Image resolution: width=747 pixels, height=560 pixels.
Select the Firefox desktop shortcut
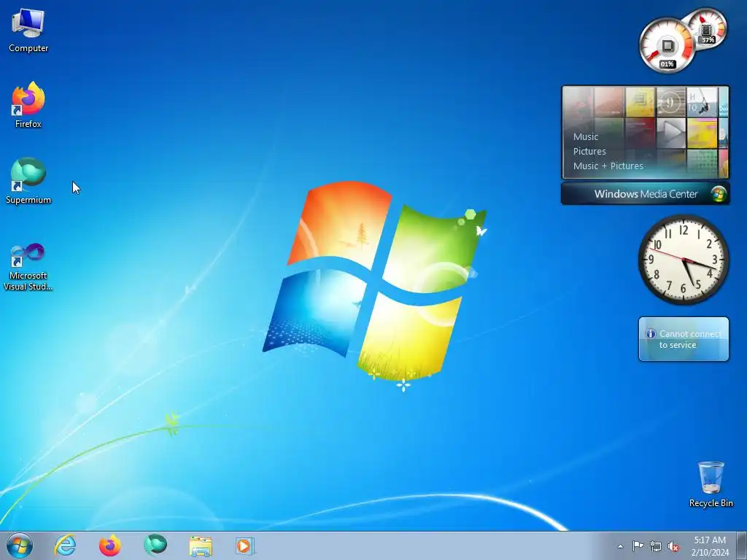28,105
